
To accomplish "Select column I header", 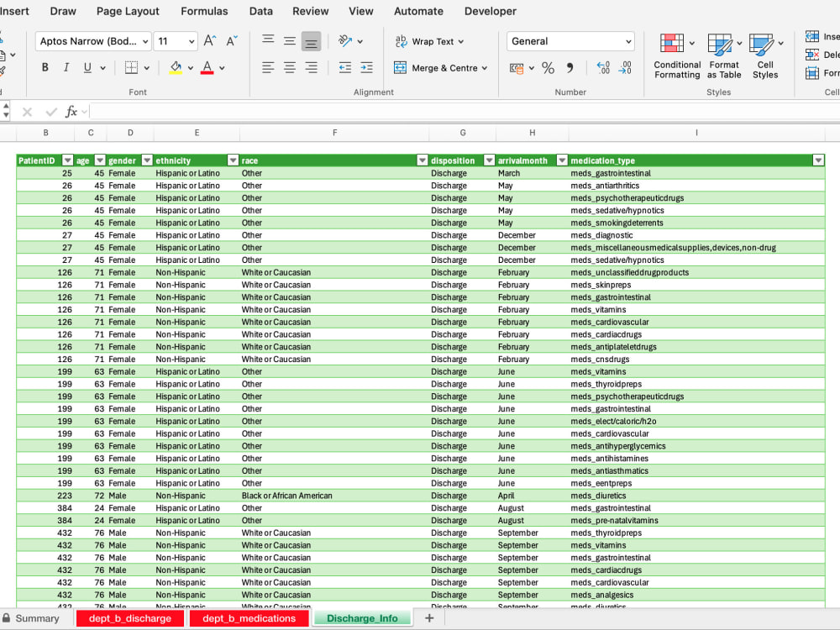I will (696, 133).
